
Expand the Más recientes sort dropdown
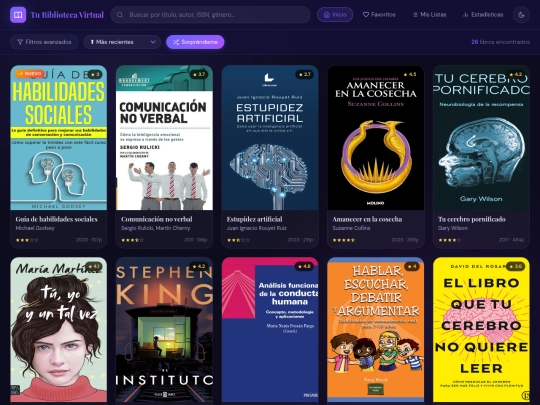coord(122,42)
